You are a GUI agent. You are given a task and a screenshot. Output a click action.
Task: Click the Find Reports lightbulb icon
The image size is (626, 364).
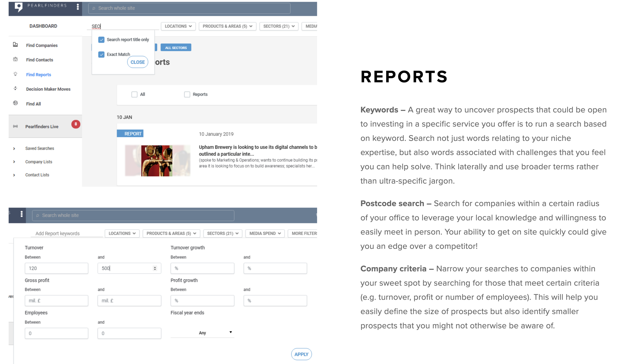click(15, 74)
